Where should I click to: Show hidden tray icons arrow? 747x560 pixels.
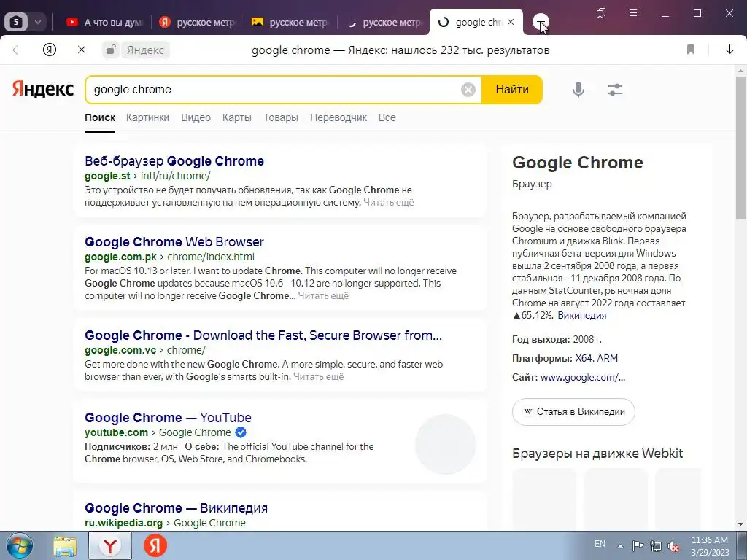coord(620,546)
